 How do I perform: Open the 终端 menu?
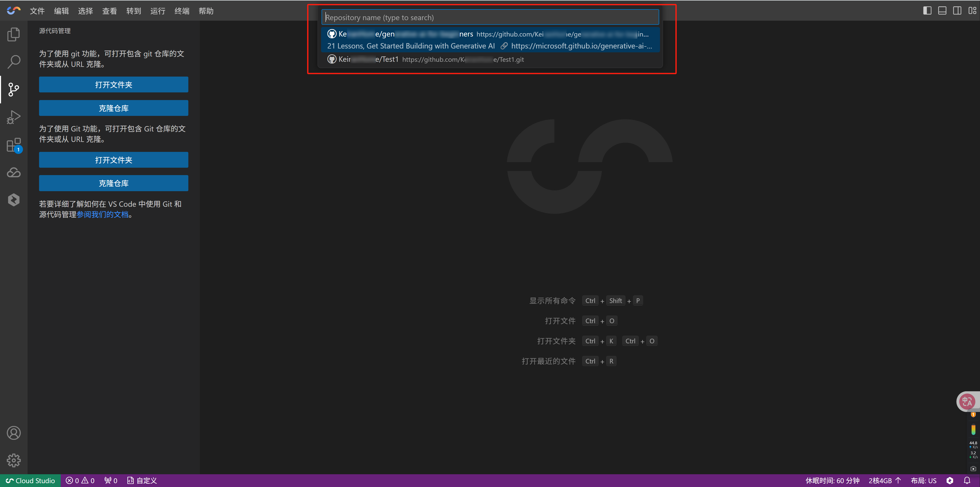coord(182,11)
